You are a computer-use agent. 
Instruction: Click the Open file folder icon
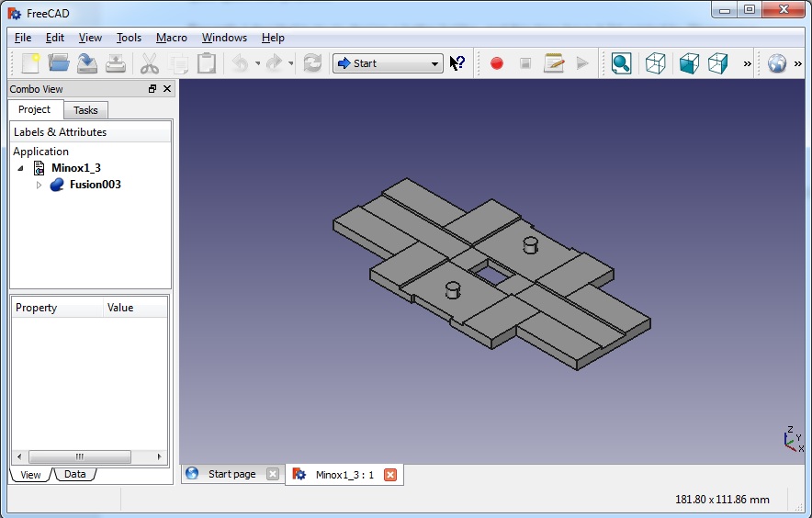[x=59, y=63]
